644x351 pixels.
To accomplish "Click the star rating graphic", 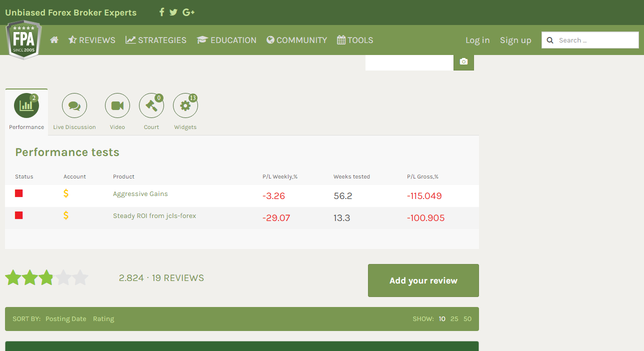I will (46, 277).
